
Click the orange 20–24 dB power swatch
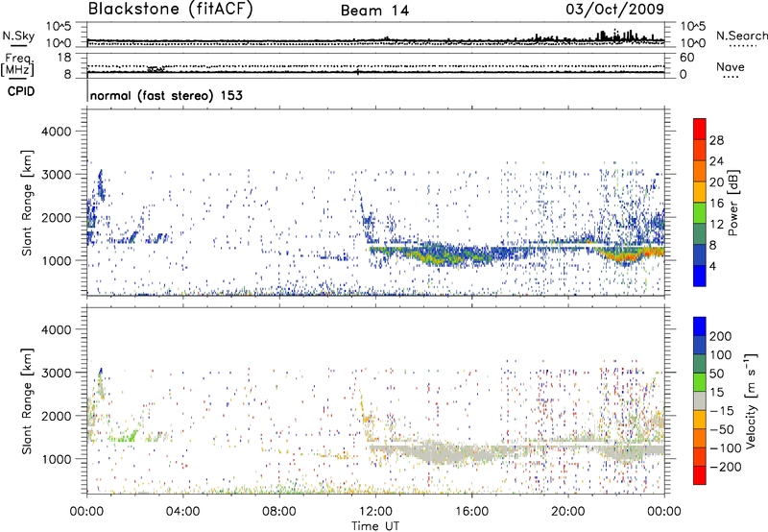click(700, 171)
